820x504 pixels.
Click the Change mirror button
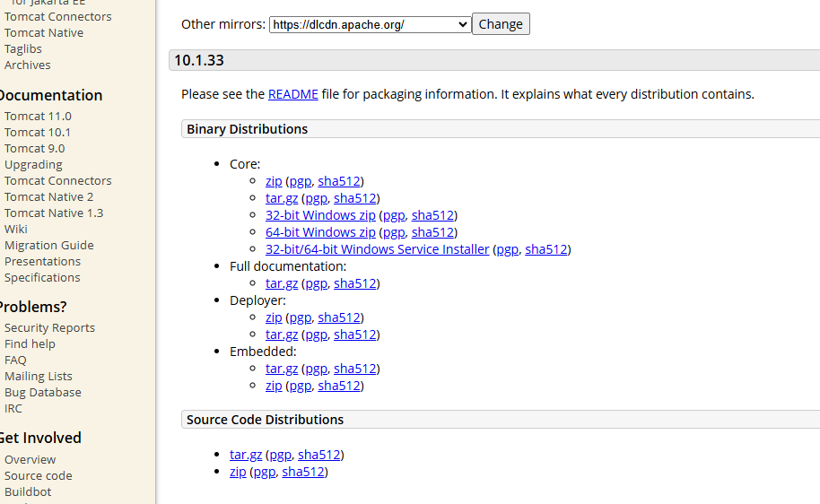point(501,24)
